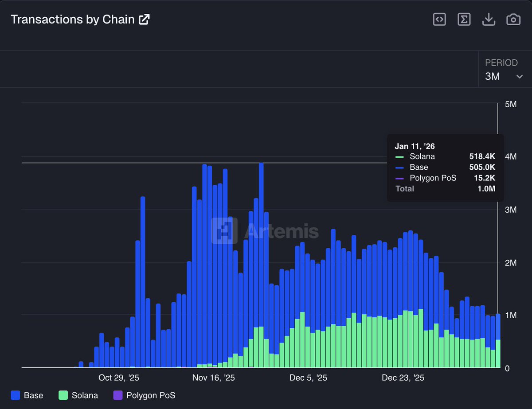Take a chart snapshot with camera icon
532x409 pixels.
pos(513,19)
